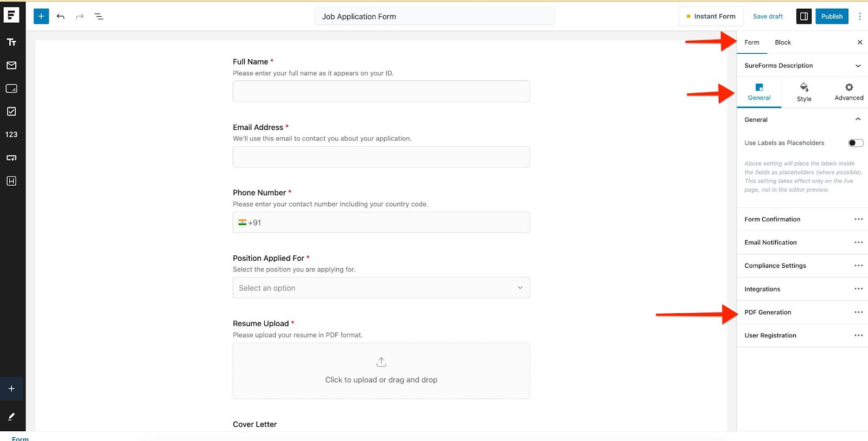Click the Phone Number input field
The height and width of the screenshot is (441, 868).
[381, 223]
